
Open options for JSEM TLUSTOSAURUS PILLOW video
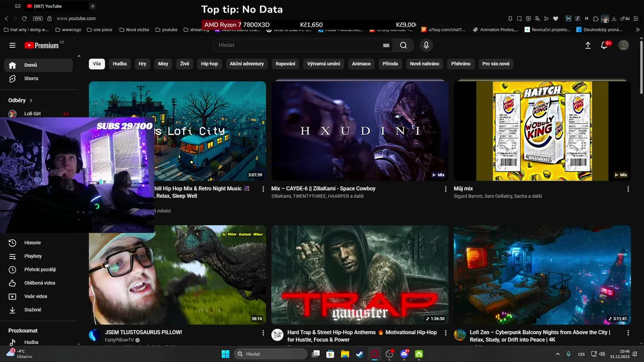pos(263,333)
